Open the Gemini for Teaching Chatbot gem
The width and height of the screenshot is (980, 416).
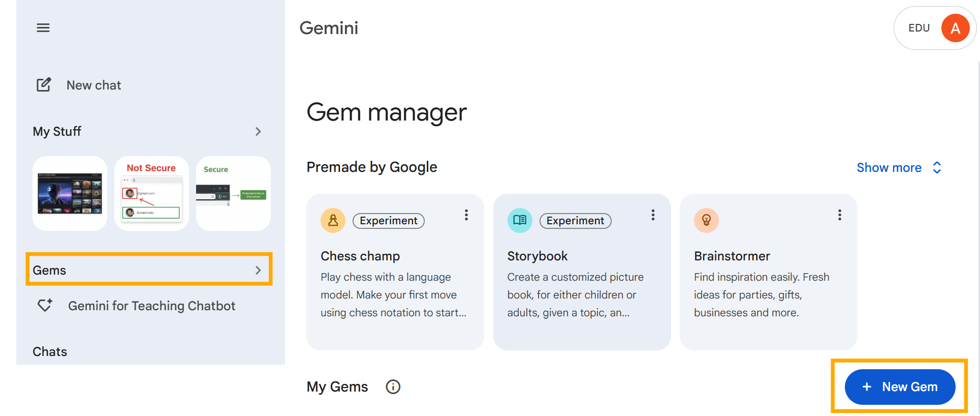136,306
